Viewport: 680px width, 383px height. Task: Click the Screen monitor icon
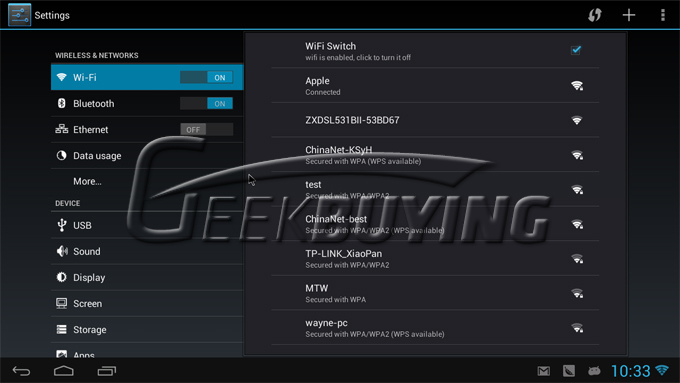[x=62, y=303]
